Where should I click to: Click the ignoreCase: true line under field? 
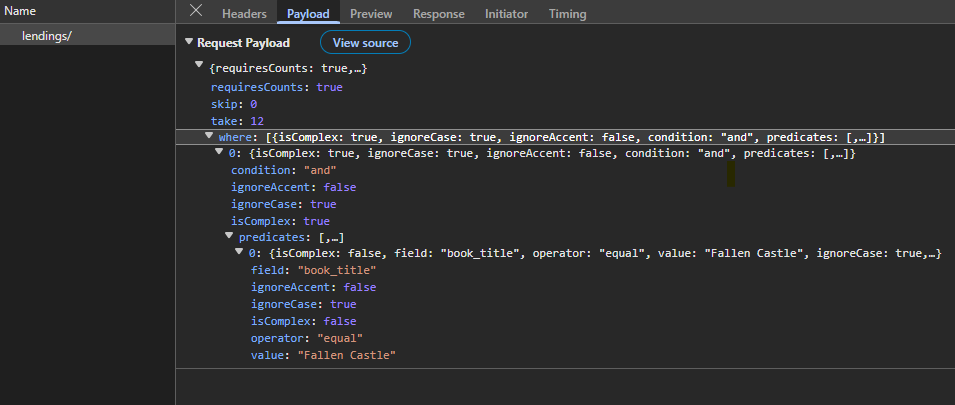pos(303,304)
